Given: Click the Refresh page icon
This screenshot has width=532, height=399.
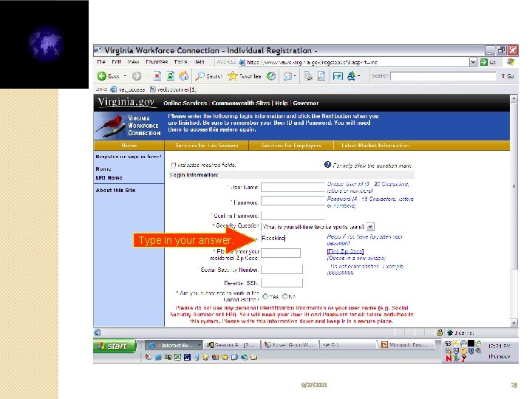Looking at the screenshot, I should point(171,75).
